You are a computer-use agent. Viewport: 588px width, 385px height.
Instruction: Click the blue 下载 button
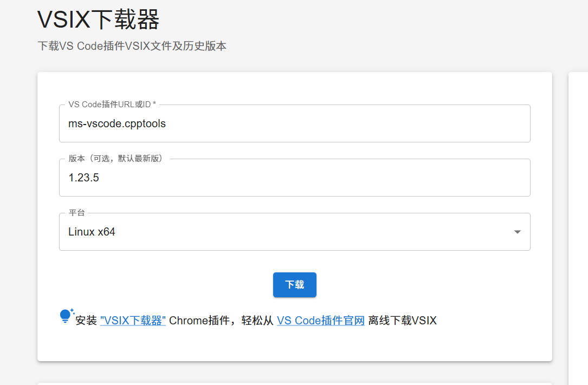pyautogui.click(x=294, y=285)
